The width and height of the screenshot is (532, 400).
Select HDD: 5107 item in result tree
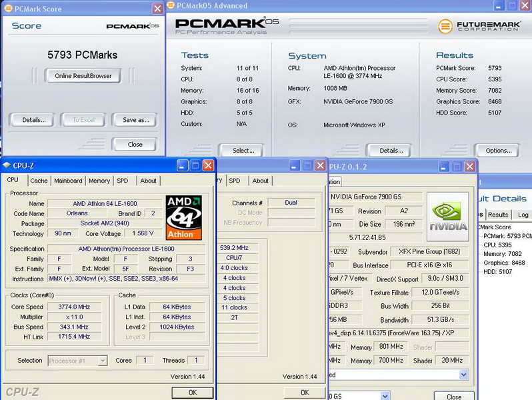[x=498, y=271]
